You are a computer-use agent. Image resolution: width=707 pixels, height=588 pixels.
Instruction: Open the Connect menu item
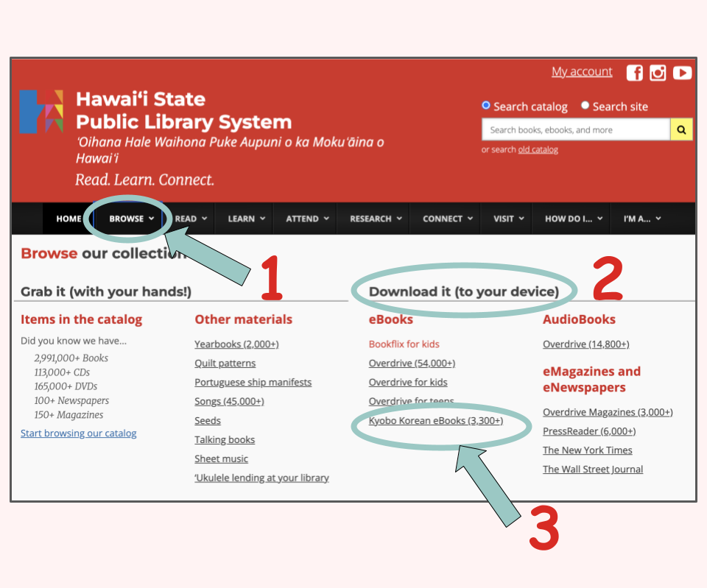(447, 219)
